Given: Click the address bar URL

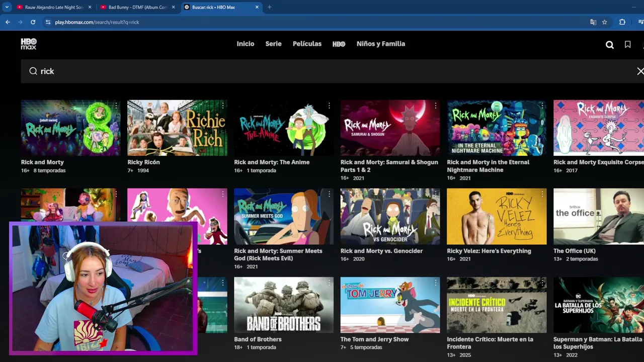Looking at the screenshot, I should [97, 22].
